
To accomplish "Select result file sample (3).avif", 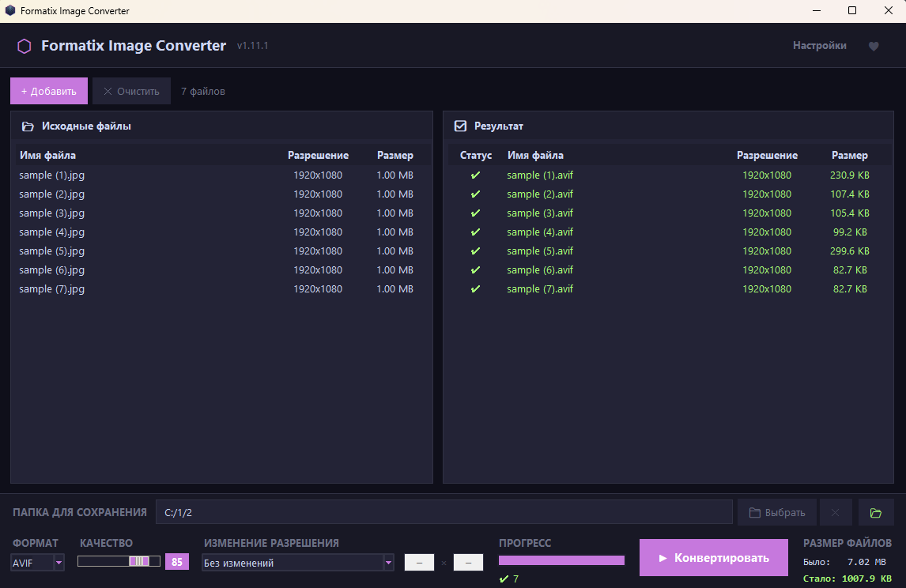I will click(x=669, y=213).
